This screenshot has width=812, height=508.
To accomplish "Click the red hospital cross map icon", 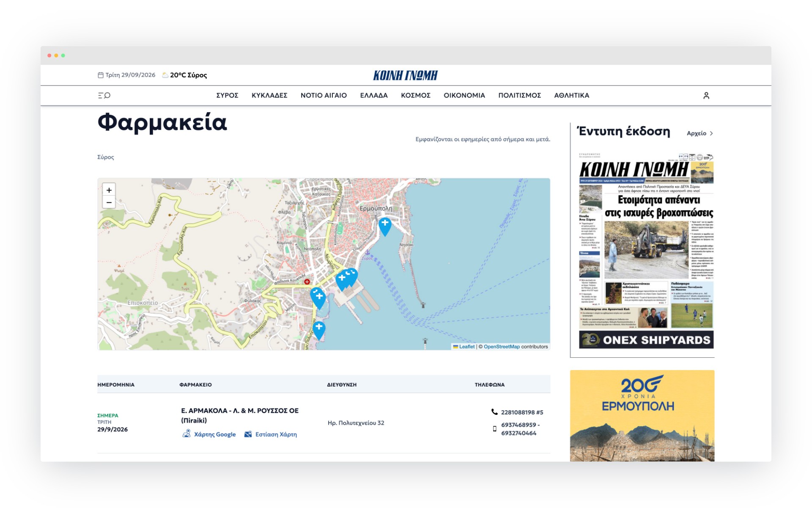I will [x=307, y=282].
